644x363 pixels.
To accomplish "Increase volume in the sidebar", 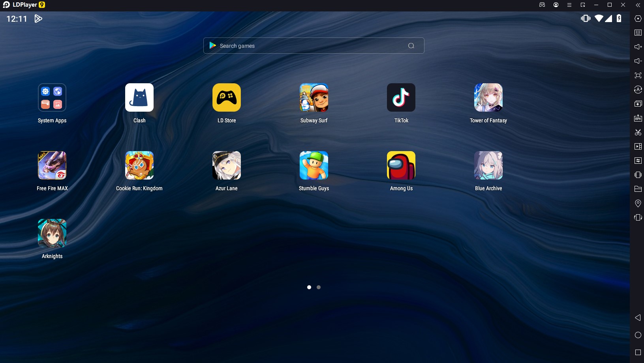I will 638,47.
